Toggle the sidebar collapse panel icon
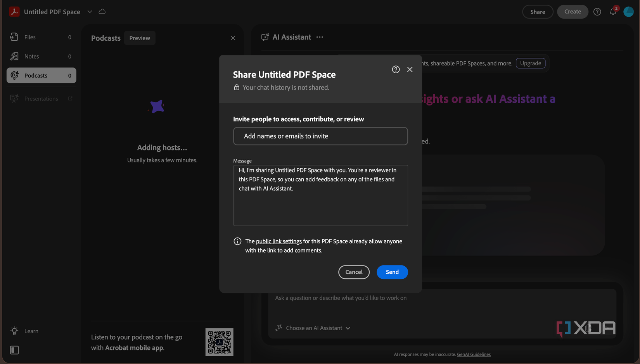Viewport: 640px width, 364px height. click(x=14, y=350)
